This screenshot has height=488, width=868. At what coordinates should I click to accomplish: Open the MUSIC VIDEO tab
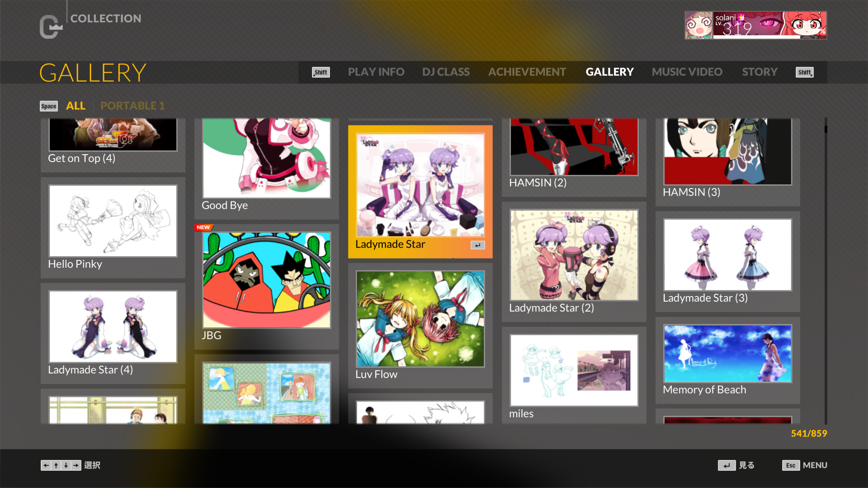click(687, 72)
